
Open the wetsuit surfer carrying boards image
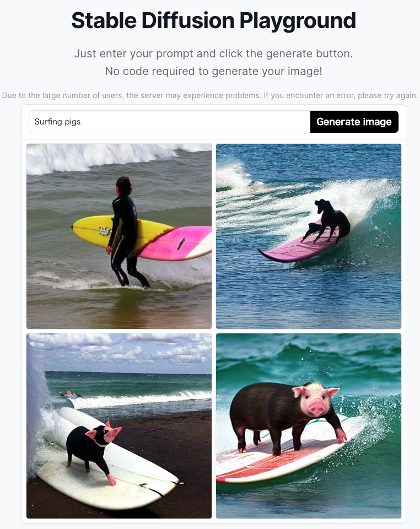click(x=119, y=236)
